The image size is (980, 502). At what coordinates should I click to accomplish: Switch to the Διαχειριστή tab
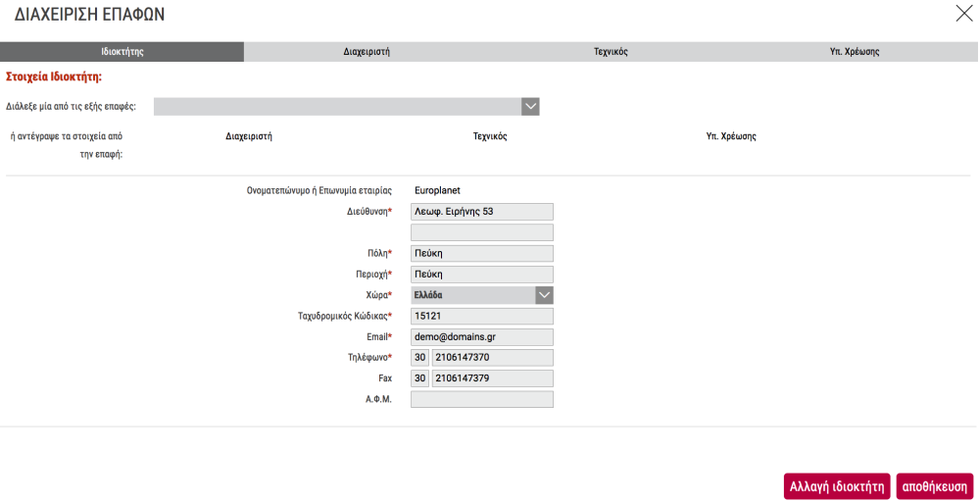367,52
